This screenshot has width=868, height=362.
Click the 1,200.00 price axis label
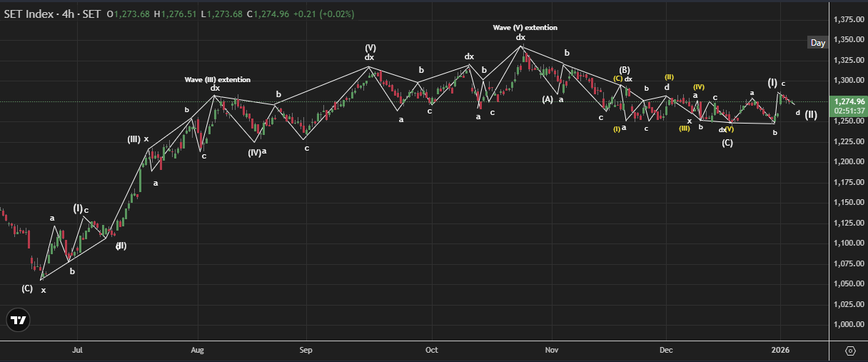tap(848, 162)
